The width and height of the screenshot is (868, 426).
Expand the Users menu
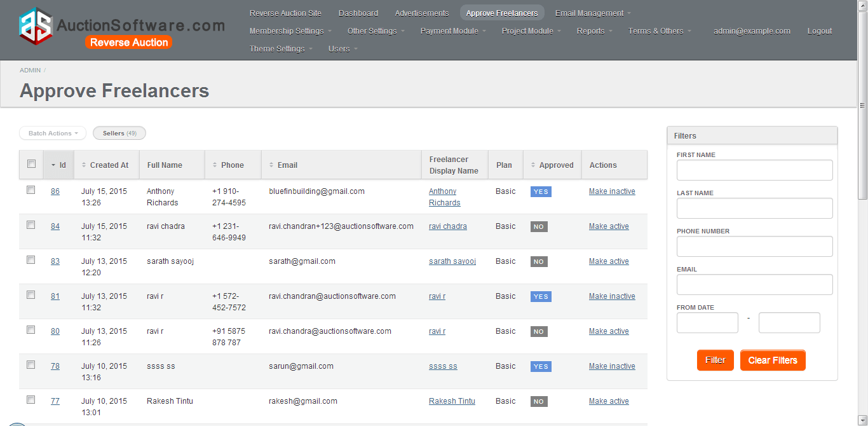[343, 48]
